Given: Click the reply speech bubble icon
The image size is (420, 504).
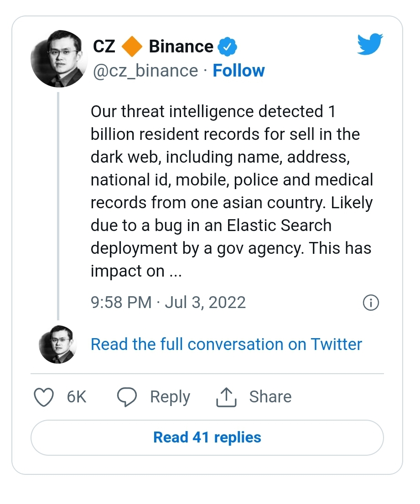Looking at the screenshot, I should pos(127,397).
